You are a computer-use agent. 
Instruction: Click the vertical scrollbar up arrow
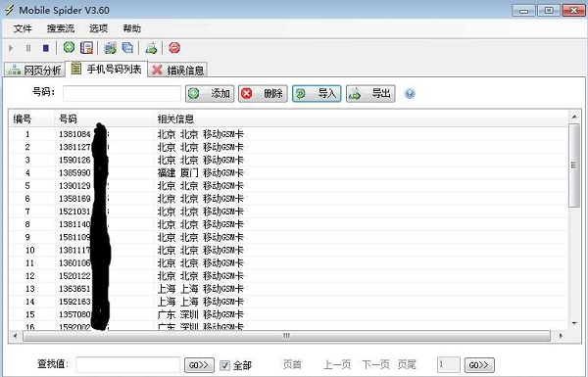(x=574, y=118)
